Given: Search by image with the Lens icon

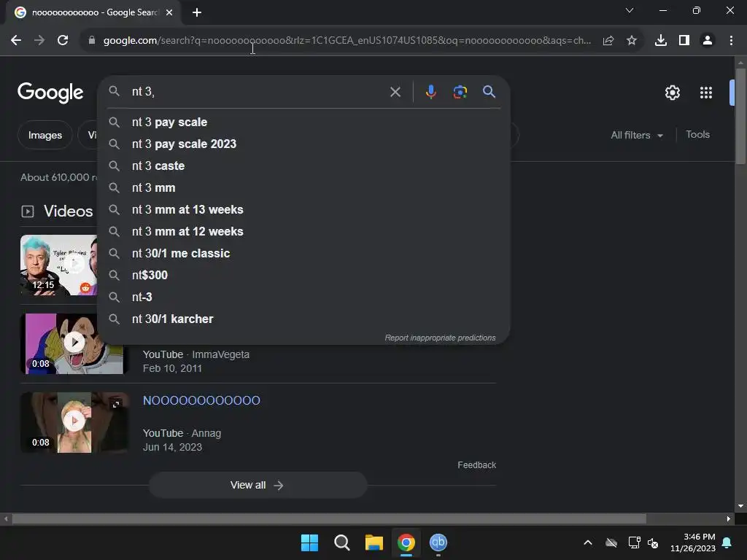Looking at the screenshot, I should click(460, 92).
